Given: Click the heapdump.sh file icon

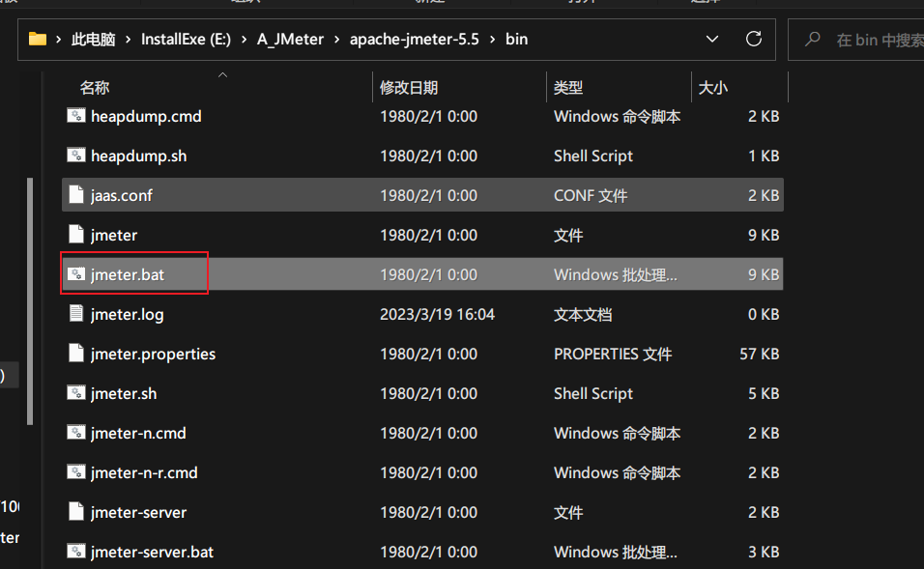Looking at the screenshot, I should pyautogui.click(x=76, y=155).
